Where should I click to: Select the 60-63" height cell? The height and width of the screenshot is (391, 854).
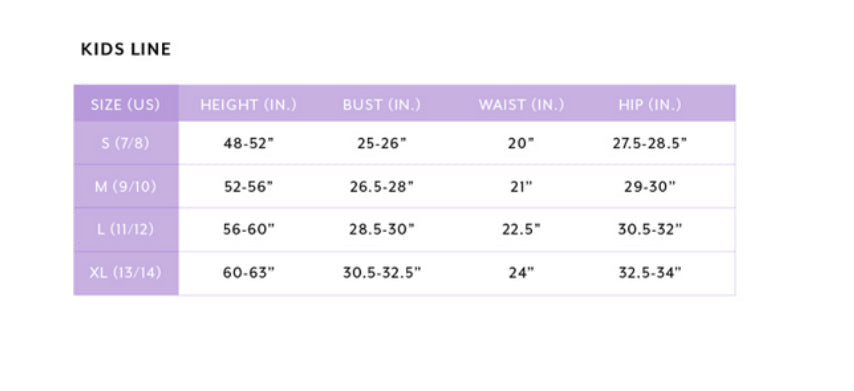coord(248,272)
